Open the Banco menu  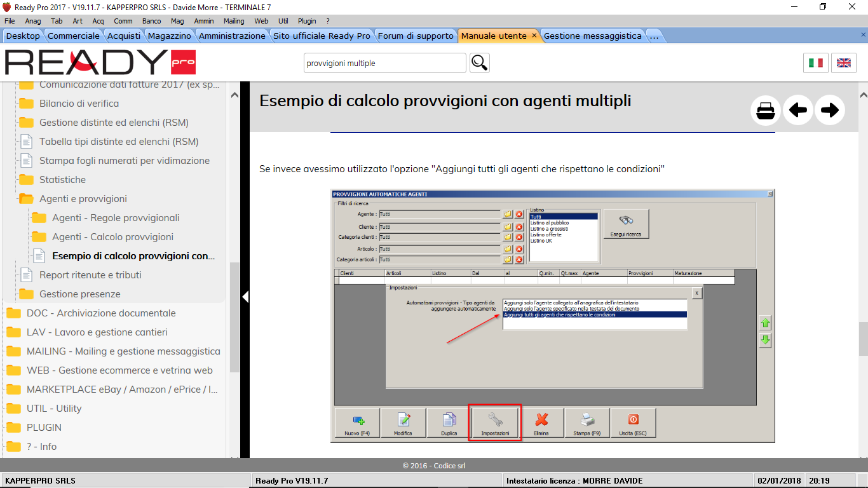coord(151,21)
